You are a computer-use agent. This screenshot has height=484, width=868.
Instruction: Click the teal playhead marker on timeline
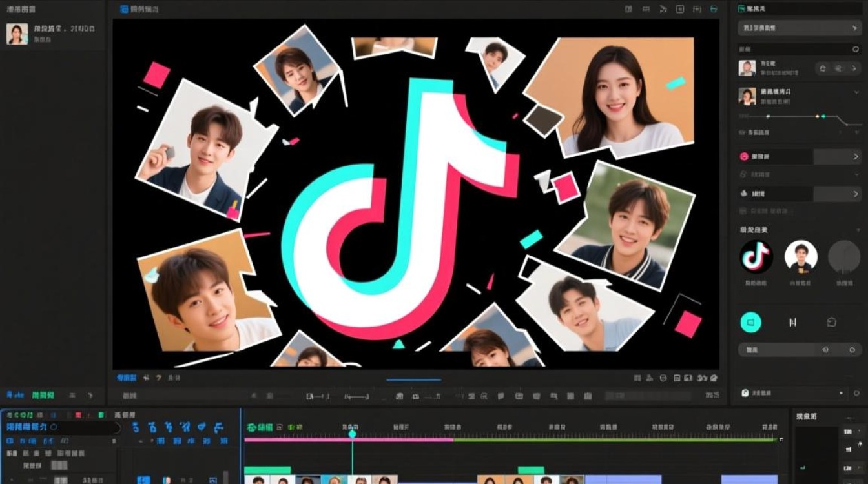[352, 434]
